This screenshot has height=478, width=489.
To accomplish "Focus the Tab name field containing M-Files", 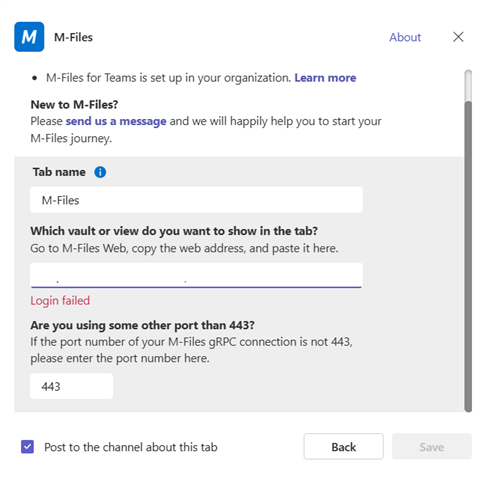I will 196,200.
